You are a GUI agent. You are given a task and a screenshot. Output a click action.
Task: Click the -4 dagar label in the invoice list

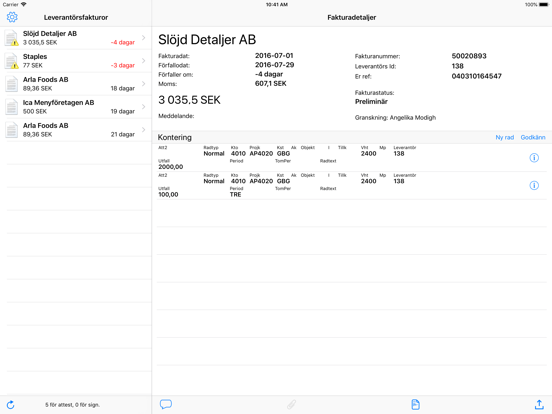coord(123,42)
